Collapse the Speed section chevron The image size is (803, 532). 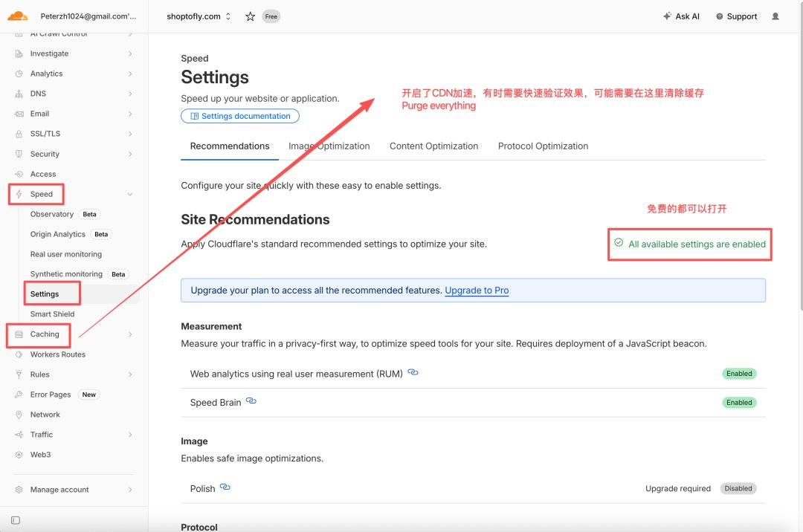pos(130,195)
